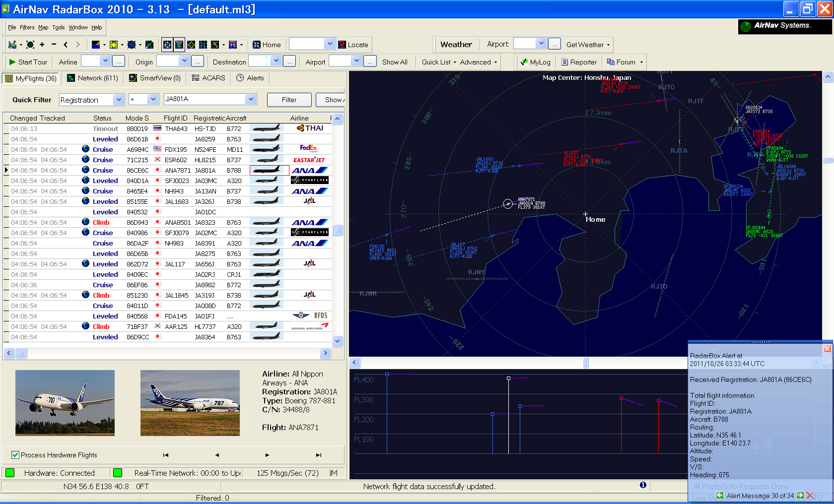Screen dimensions: 834x504
Task: Sort by the Status column header
Action: (x=102, y=118)
